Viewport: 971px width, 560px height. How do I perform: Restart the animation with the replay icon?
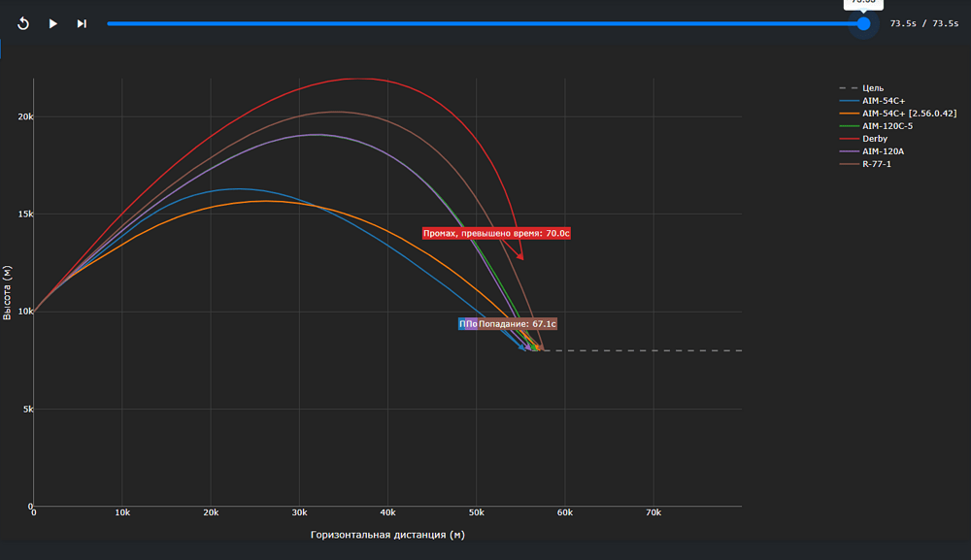tap(23, 23)
